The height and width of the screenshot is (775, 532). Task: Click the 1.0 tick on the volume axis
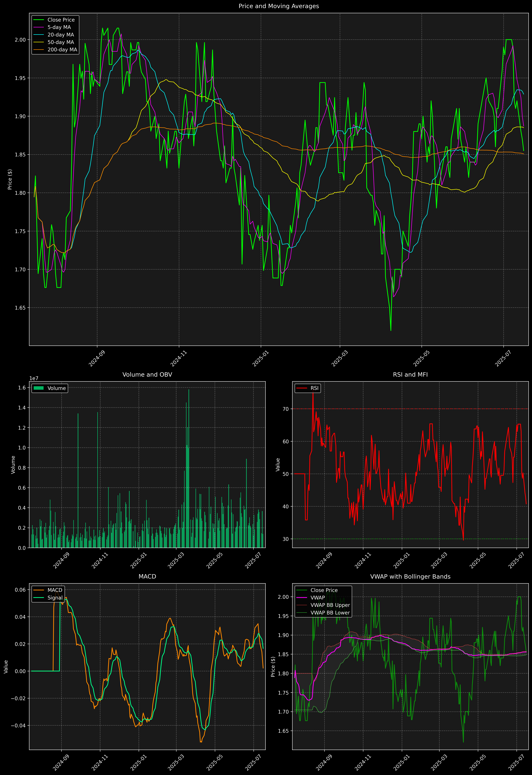click(22, 447)
